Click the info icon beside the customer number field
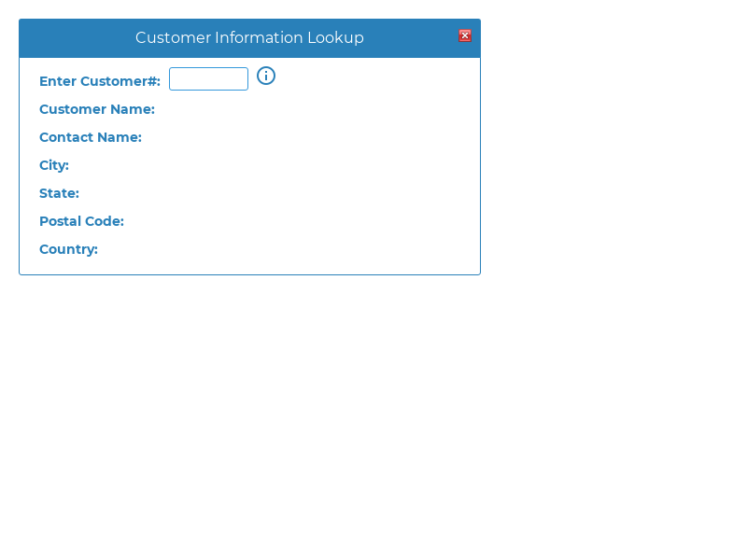The height and width of the screenshot is (560, 747). click(x=266, y=76)
